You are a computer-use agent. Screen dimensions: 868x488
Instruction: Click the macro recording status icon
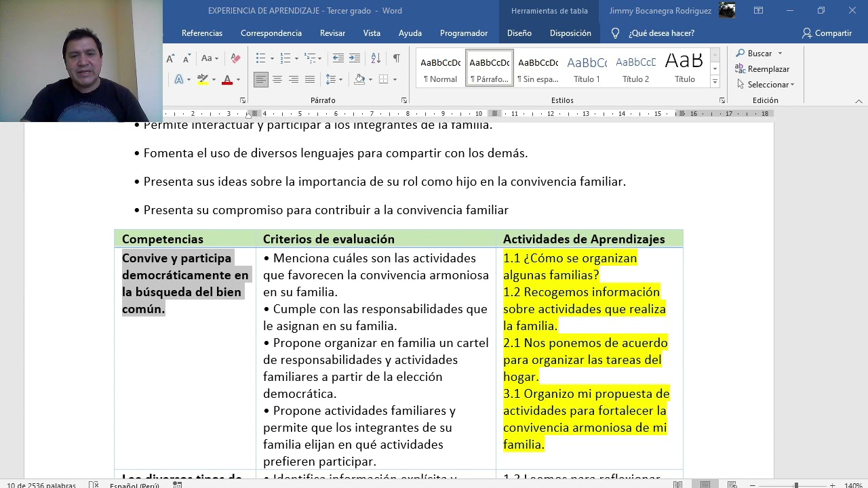tap(177, 485)
